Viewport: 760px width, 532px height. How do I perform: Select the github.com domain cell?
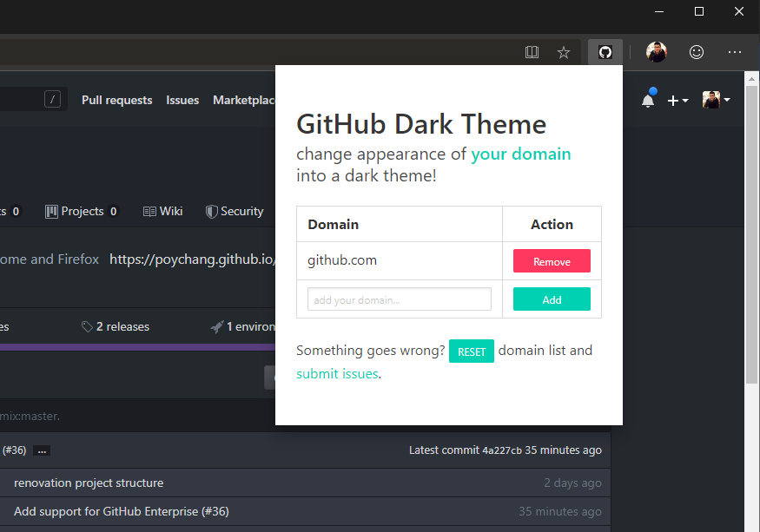400,260
